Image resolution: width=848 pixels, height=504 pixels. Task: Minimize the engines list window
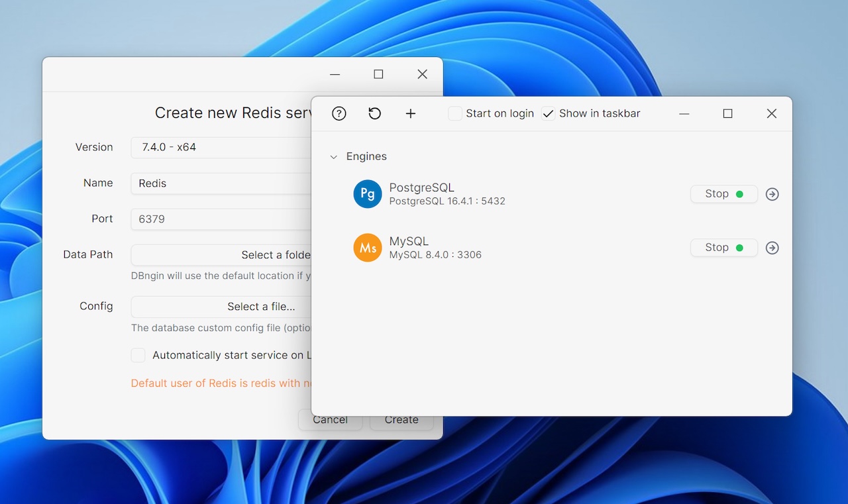coord(684,113)
